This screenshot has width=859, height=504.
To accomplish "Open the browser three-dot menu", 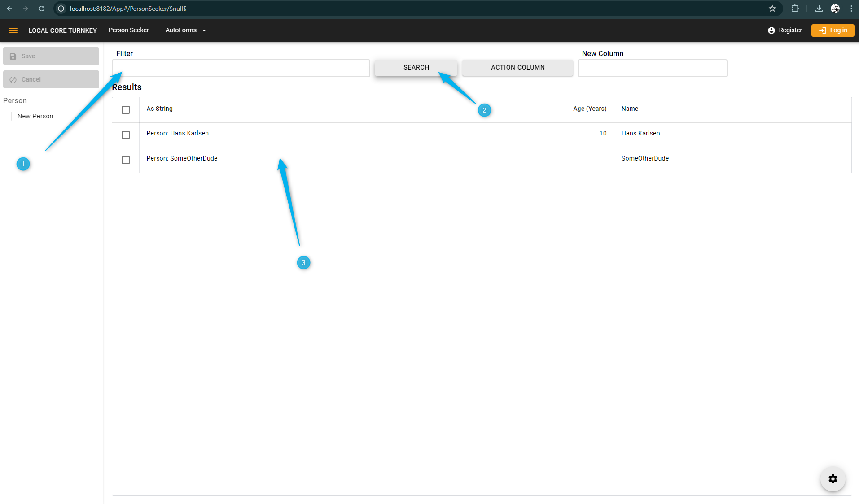I will coord(851,9).
